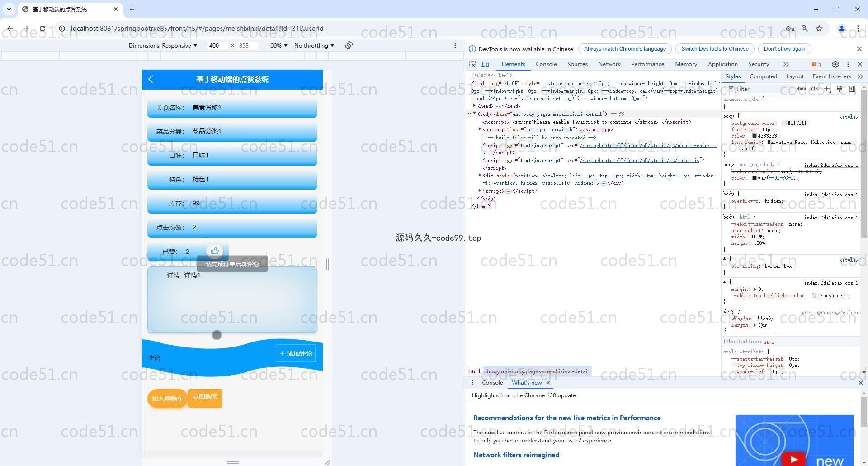
Task: Click the issues counter badge showing 1
Action: 816,64
